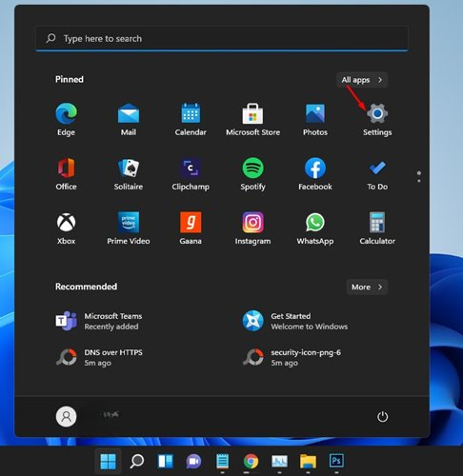This screenshot has height=476, width=463.
Task: Open the Prime Video app
Action: 129,228
